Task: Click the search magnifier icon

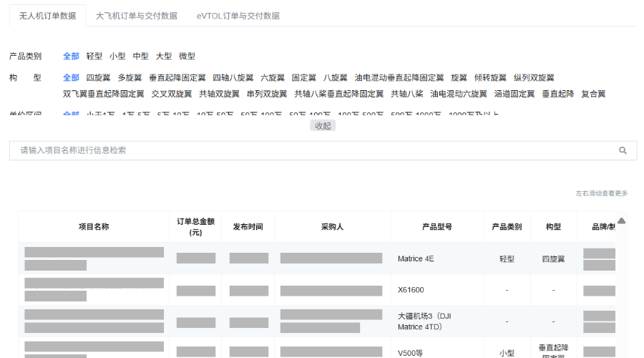Action: point(623,150)
